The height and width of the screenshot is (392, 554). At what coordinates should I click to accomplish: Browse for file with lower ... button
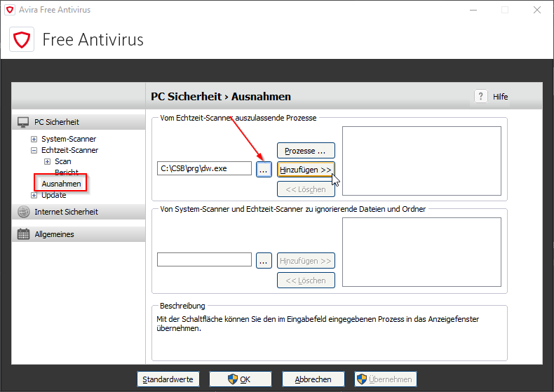(264, 261)
